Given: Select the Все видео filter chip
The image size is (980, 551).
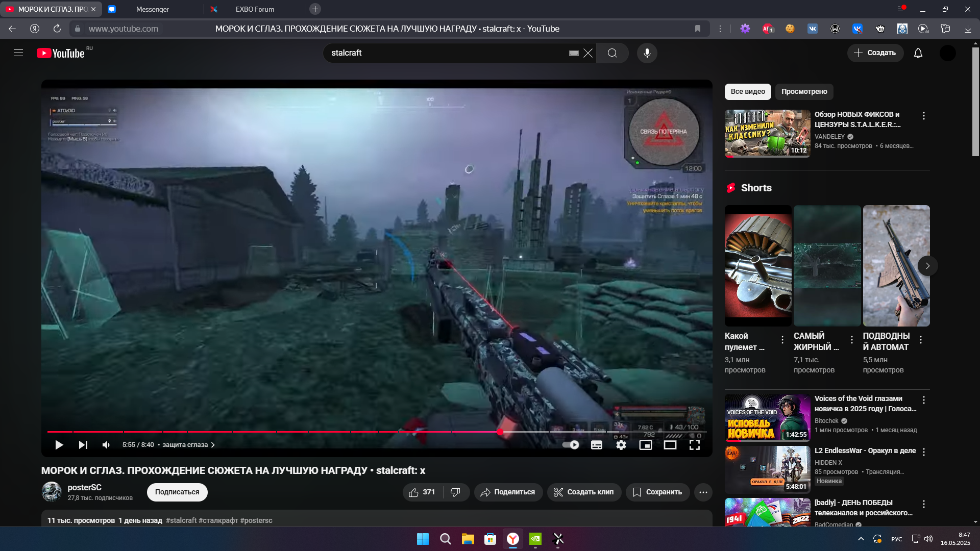Looking at the screenshot, I should coord(748,92).
